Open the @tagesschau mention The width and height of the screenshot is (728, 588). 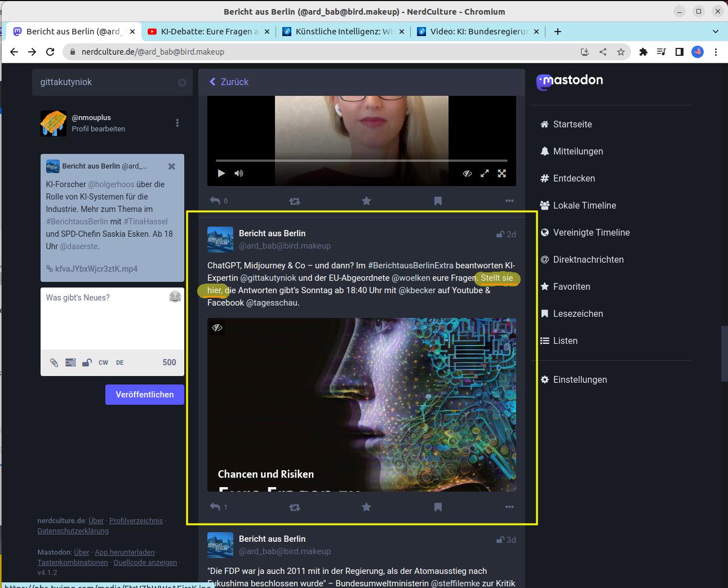click(272, 302)
